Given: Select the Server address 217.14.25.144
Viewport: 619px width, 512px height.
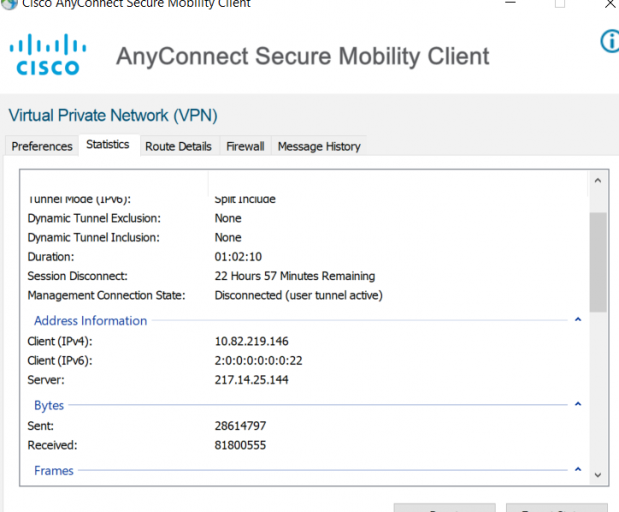Looking at the screenshot, I should 251,380.
